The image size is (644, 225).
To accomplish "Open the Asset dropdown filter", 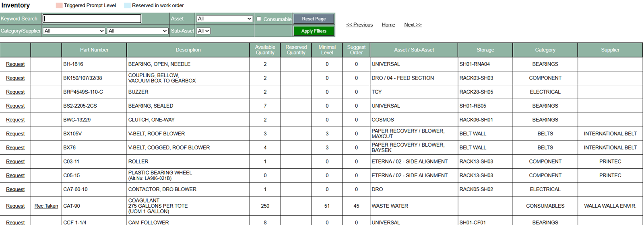I will click(224, 18).
